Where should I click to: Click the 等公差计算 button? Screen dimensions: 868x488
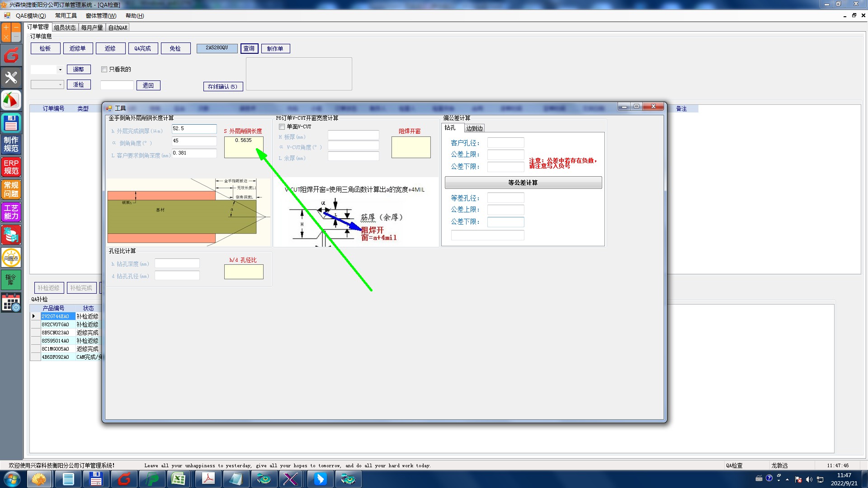point(523,183)
